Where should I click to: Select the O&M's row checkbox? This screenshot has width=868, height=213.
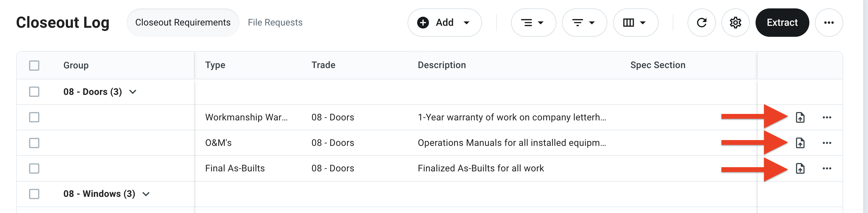(34, 143)
